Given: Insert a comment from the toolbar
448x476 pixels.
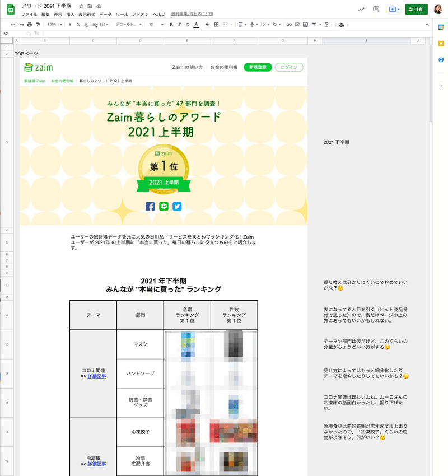Looking at the screenshot, I should point(297,25).
